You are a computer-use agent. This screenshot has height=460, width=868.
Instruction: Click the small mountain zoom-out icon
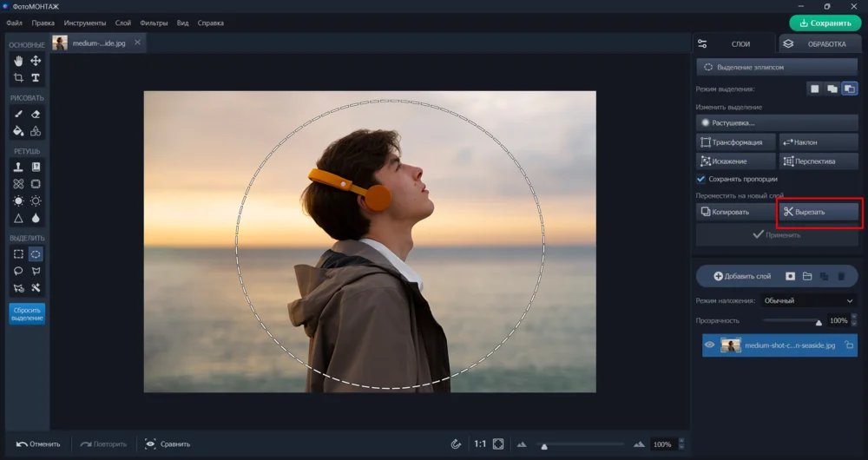pyautogui.click(x=522, y=444)
